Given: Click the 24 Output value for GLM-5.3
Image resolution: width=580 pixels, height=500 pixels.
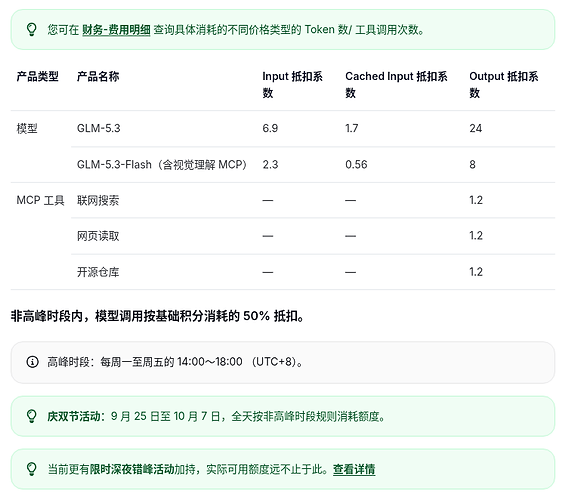Looking at the screenshot, I should pos(476,128).
